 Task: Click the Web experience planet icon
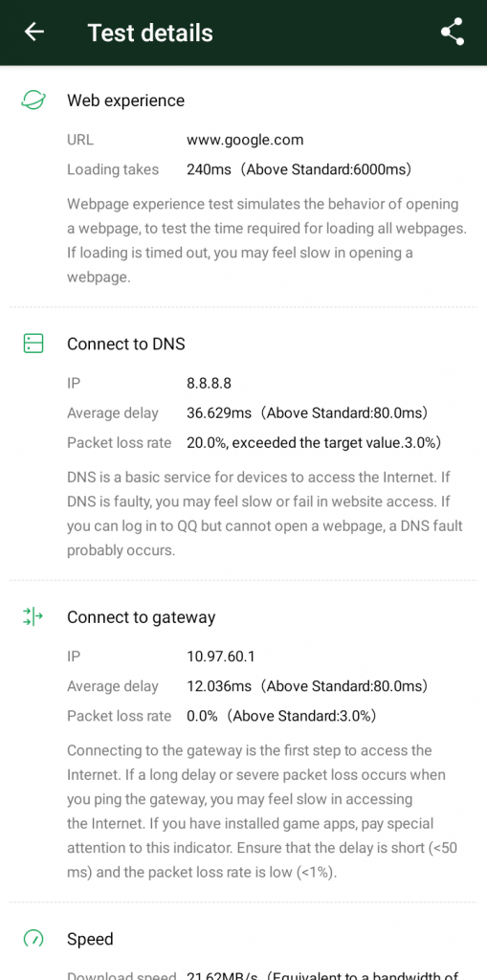[33, 100]
